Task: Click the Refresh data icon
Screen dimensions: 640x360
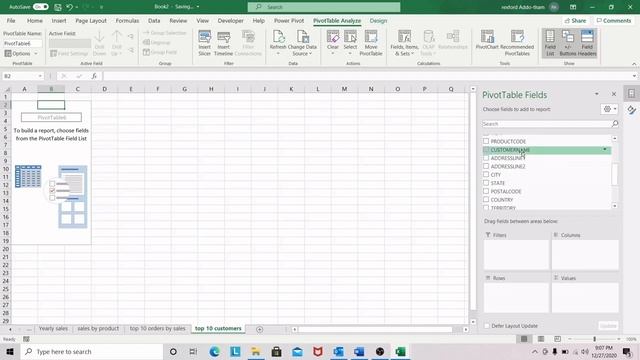Action: (x=278, y=43)
